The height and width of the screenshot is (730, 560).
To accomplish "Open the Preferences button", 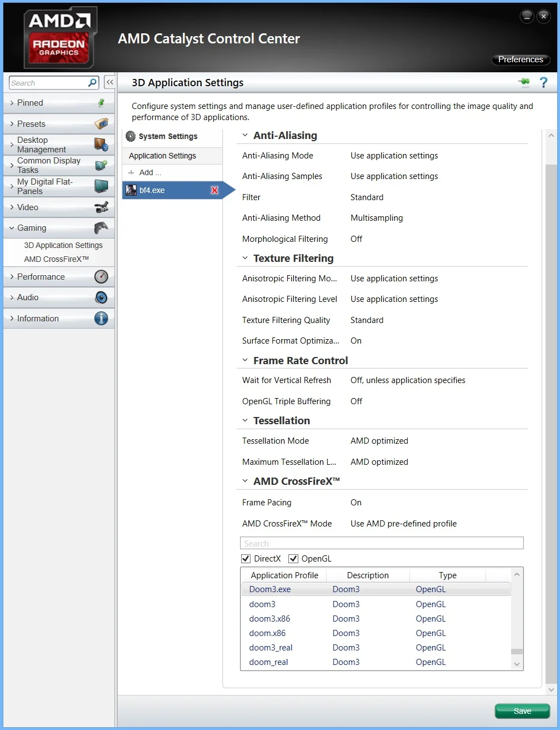I will click(x=521, y=59).
